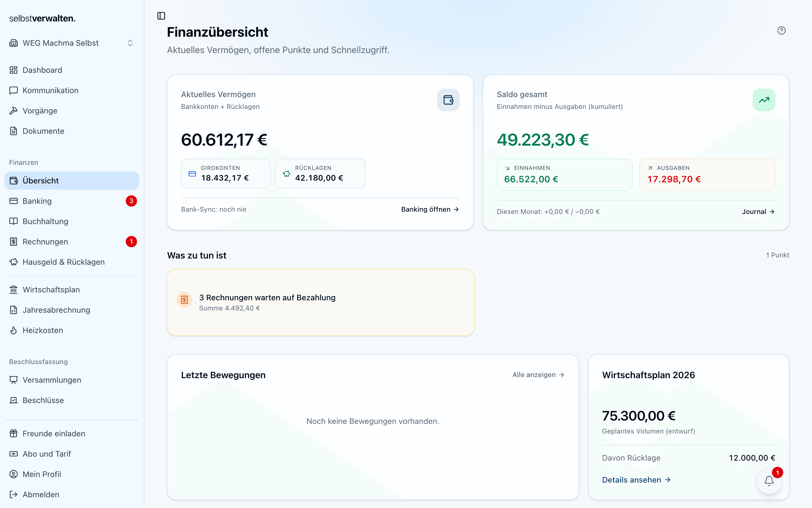Image resolution: width=812 pixels, height=508 pixels.
Task: Click the red badge 1 on Rechnungen
Action: [131, 242]
